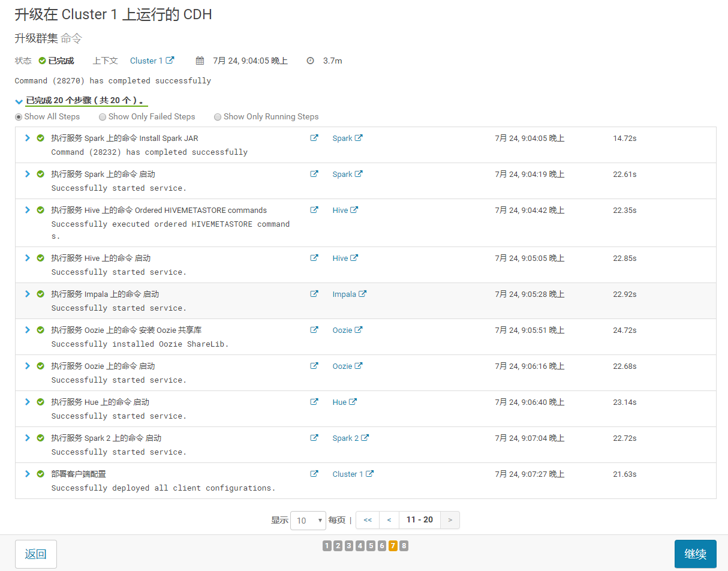Open the context details icon beside Install Spark JAR step
Viewport: 728px width, 571px height.
[314, 138]
